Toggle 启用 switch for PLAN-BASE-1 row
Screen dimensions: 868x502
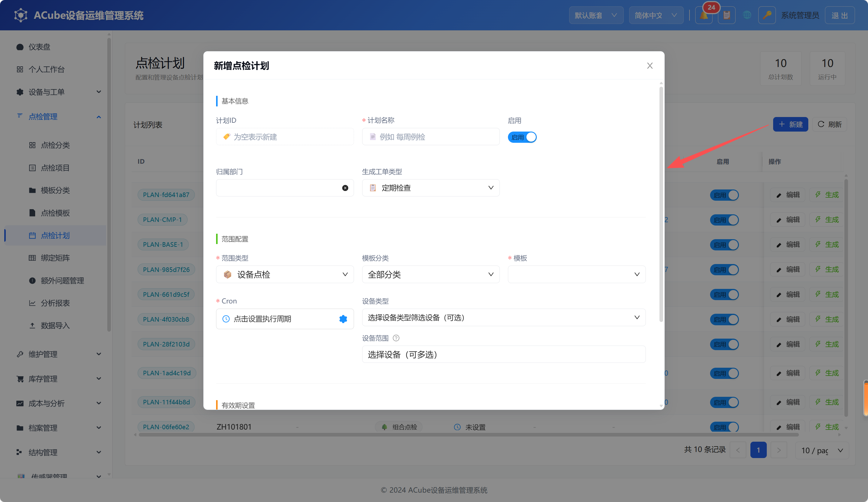point(724,245)
